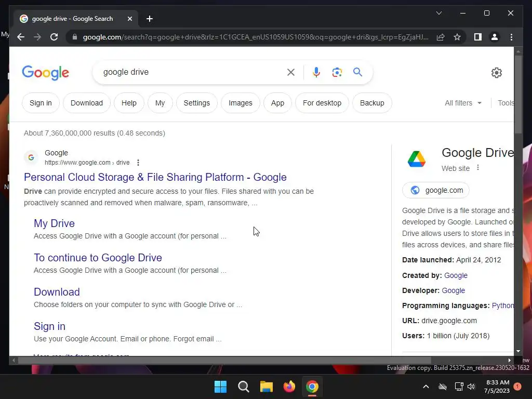The width and height of the screenshot is (532, 399).
Task: Click the browser forward arrow
Action: (x=37, y=37)
